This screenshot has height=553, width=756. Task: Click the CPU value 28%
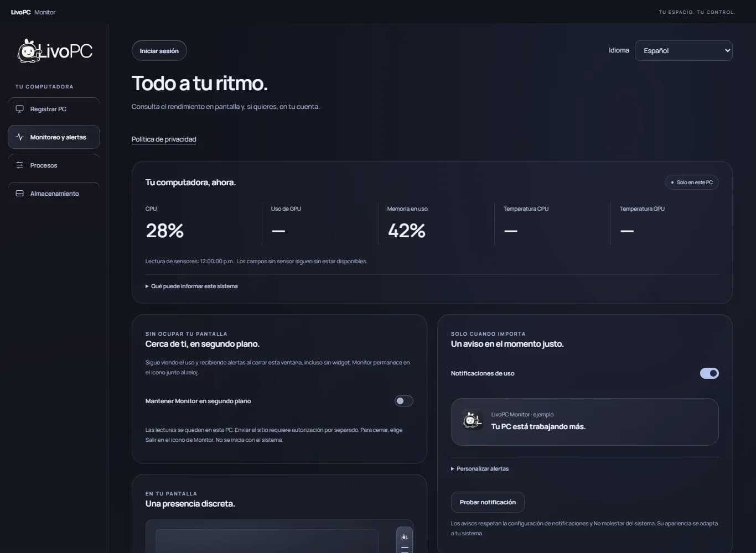pos(165,231)
